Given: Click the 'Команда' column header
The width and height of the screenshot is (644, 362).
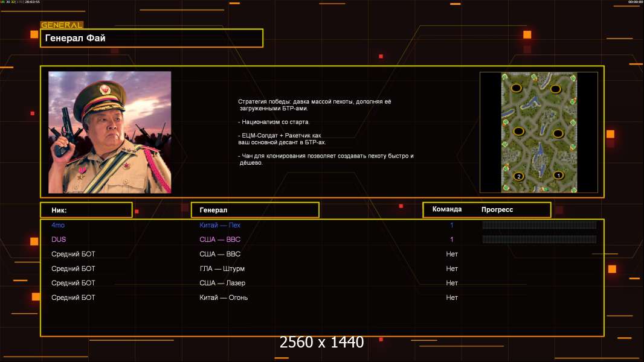Looking at the screenshot, I should point(447,209).
